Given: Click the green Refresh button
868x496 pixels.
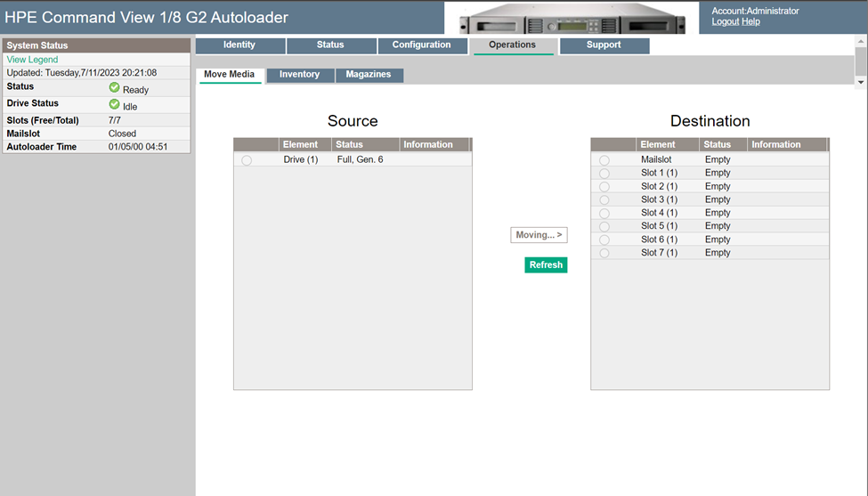Looking at the screenshot, I should [x=546, y=264].
